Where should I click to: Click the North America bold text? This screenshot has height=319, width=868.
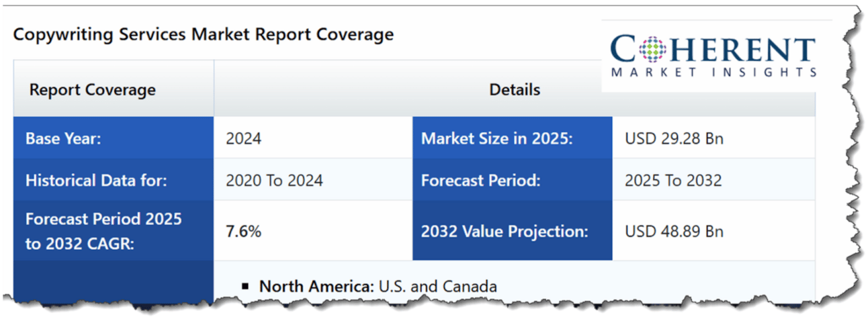[x=316, y=287]
